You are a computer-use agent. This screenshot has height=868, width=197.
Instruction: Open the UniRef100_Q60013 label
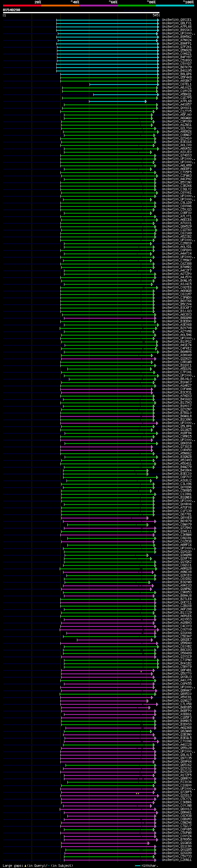[176, 809]
